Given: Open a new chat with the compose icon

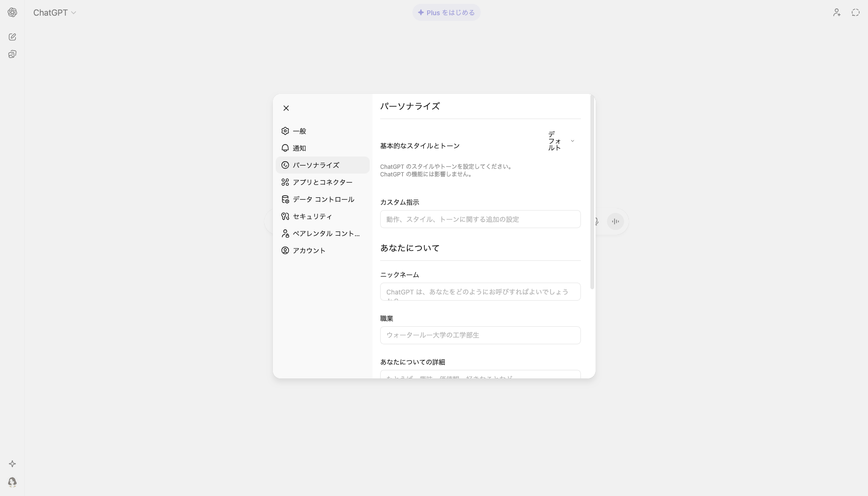Looking at the screenshot, I should pyautogui.click(x=12, y=37).
